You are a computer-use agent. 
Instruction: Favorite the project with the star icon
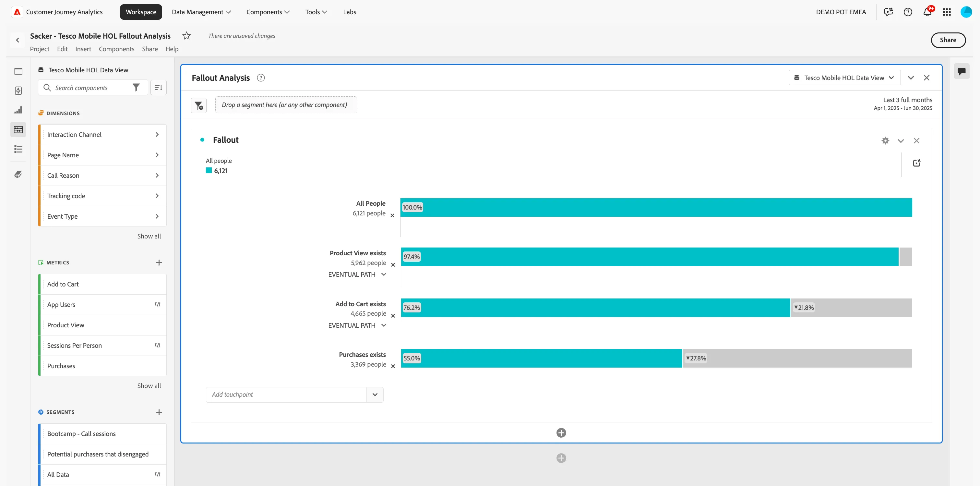point(186,36)
